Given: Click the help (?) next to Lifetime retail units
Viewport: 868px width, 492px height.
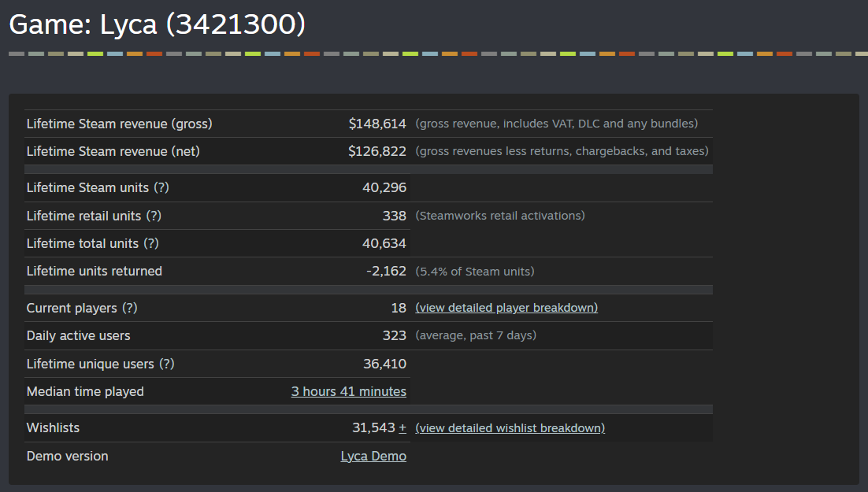Looking at the screenshot, I should click(154, 216).
